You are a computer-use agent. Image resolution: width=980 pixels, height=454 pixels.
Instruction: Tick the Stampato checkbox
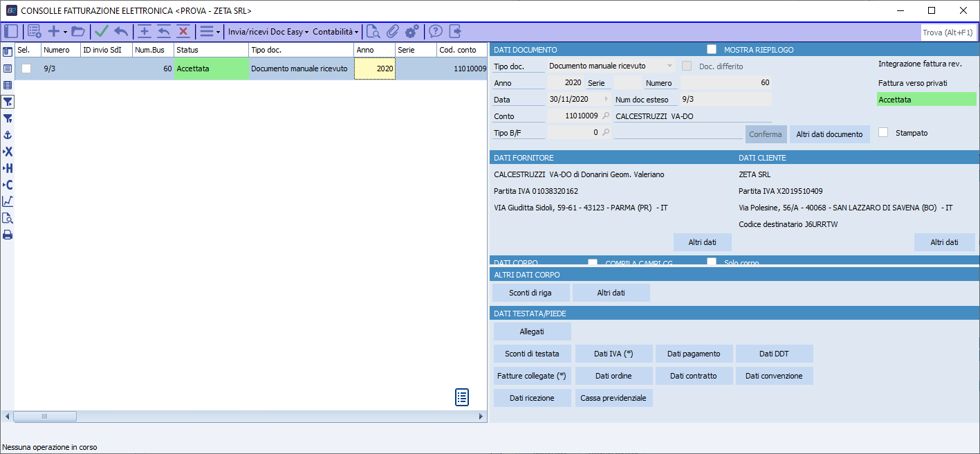(883, 132)
